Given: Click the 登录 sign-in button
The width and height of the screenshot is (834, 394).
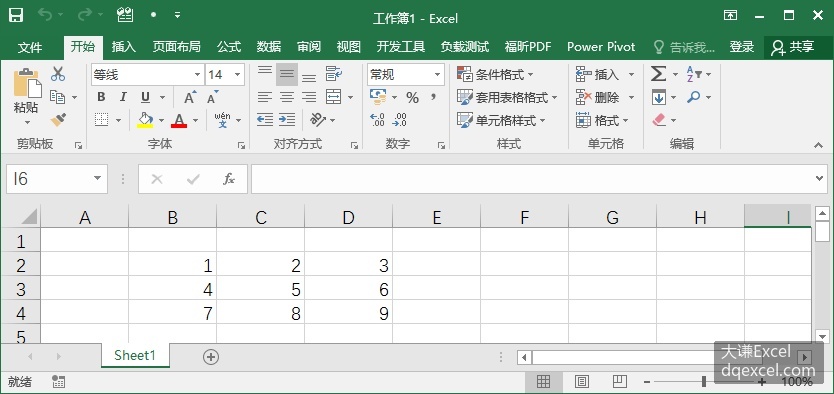Looking at the screenshot, I should (741, 47).
